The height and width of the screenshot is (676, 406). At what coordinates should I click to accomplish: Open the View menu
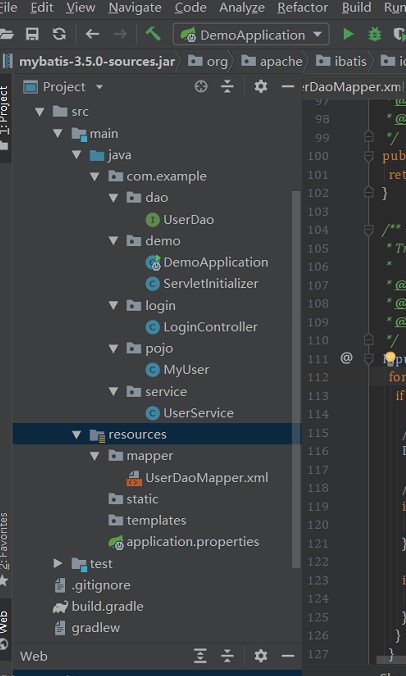click(81, 8)
